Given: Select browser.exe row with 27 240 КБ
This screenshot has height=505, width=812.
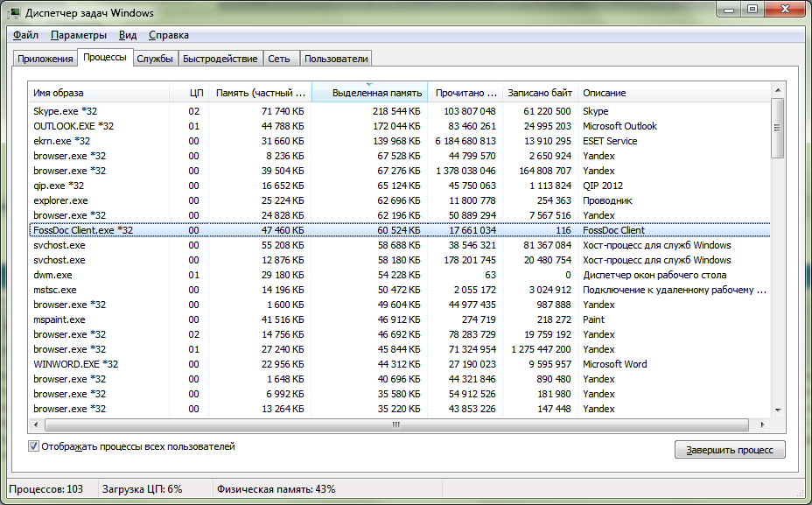Looking at the screenshot, I should [x=399, y=349].
